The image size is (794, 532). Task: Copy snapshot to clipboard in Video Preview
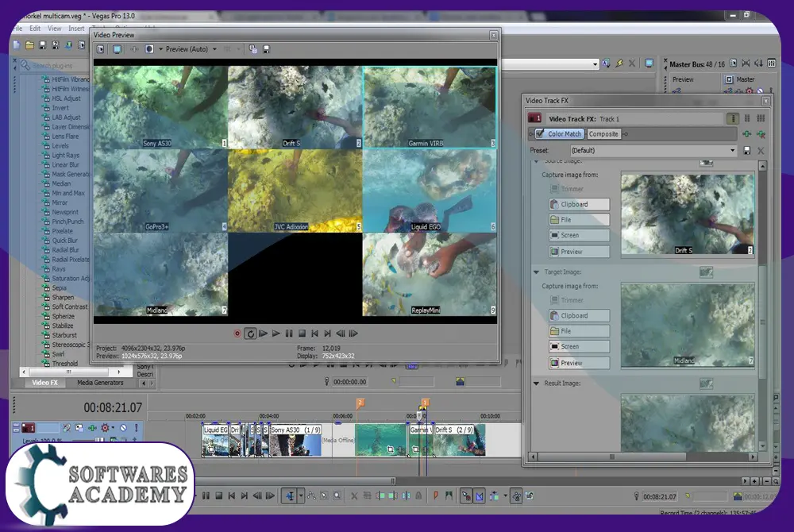[252, 49]
